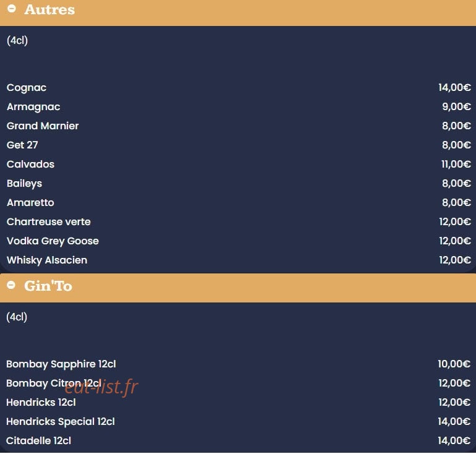Select the Amaretto item

[30, 202]
